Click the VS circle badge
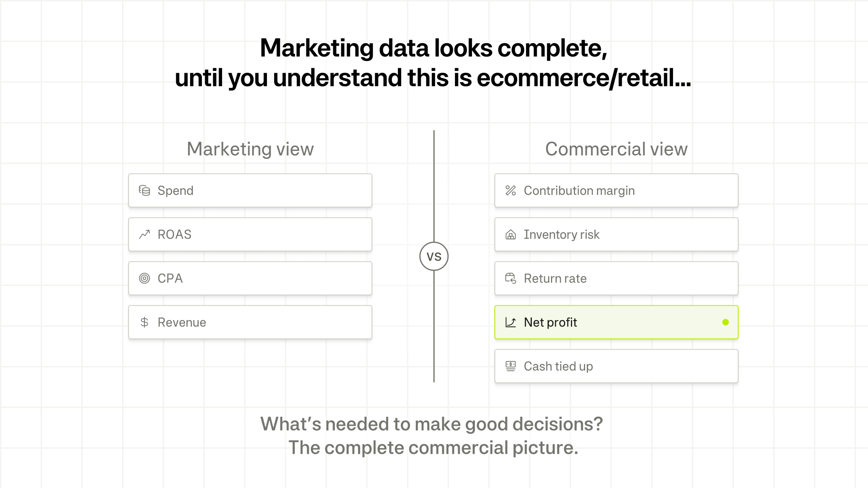Screen dimensions: 868x488 coord(434,257)
